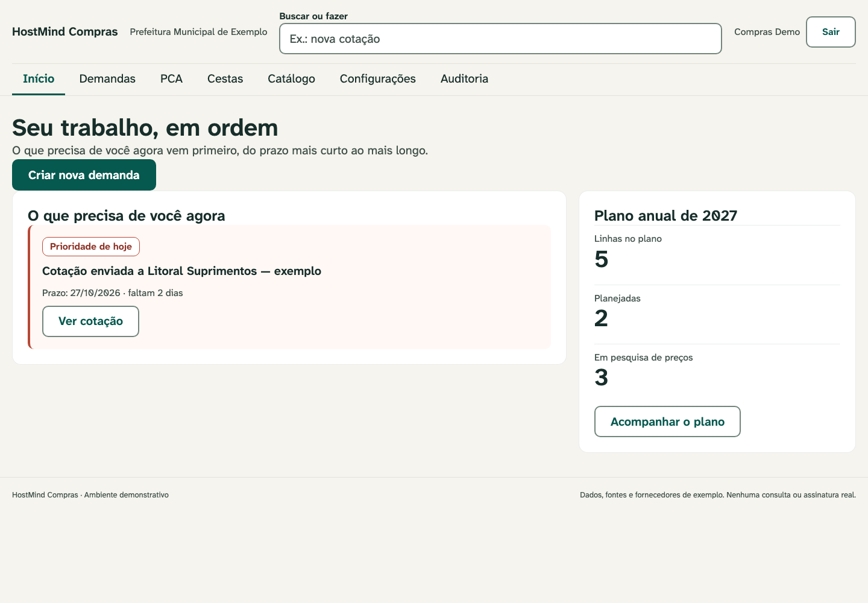Click the Linhas no plano count
Image resolution: width=868 pixels, height=603 pixels.
click(x=602, y=259)
